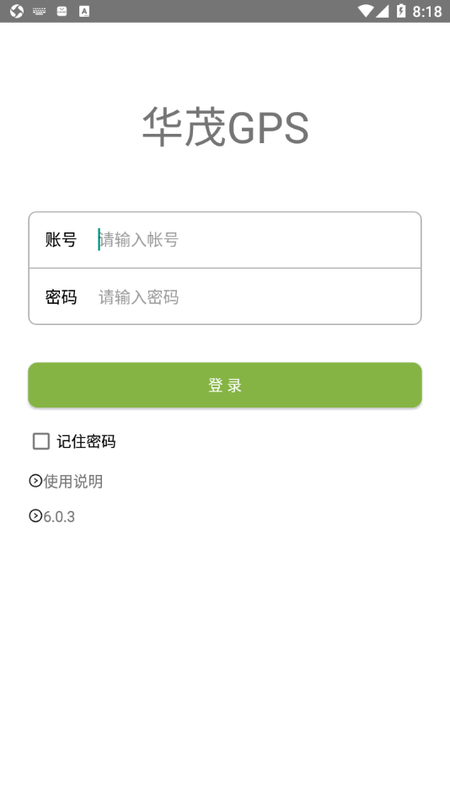Viewport: 450px width, 800px height.
Task: Click the green 登录 login button
Action: point(224,385)
